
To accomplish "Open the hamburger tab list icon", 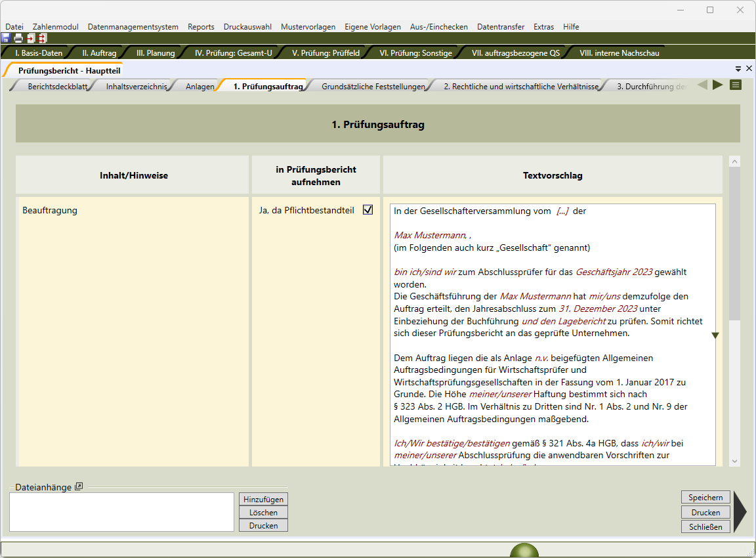I will point(736,85).
